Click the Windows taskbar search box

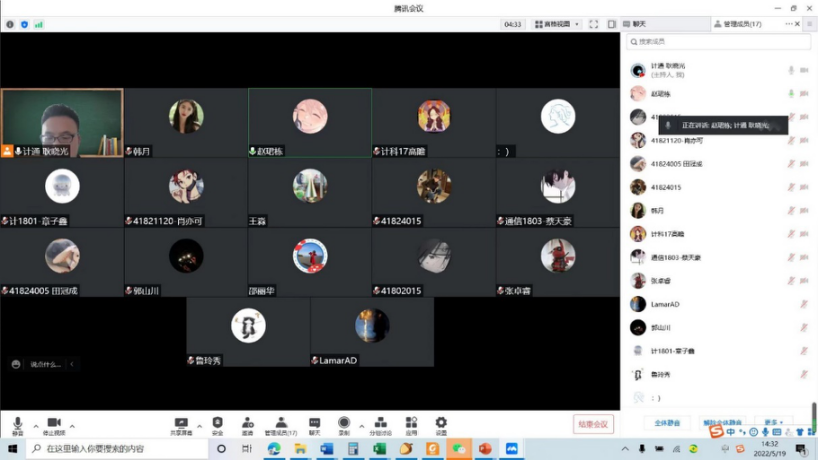pyautogui.click(x=117, y=449)
